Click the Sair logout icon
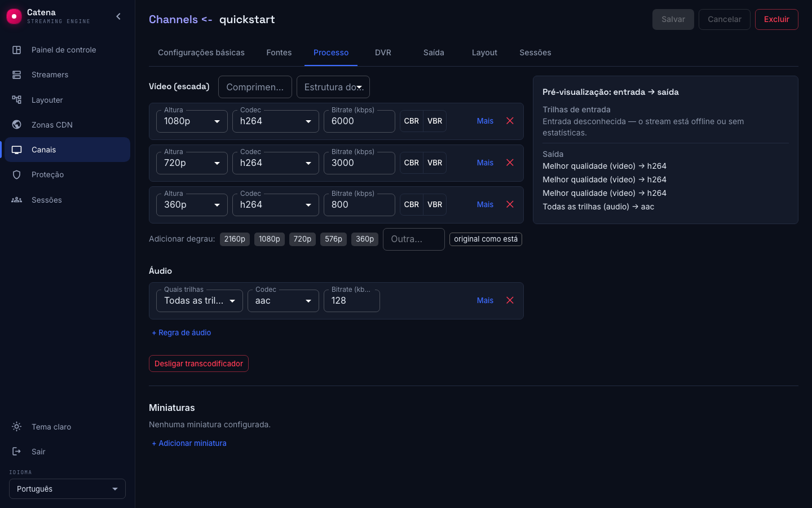 (x=17, y=452)
